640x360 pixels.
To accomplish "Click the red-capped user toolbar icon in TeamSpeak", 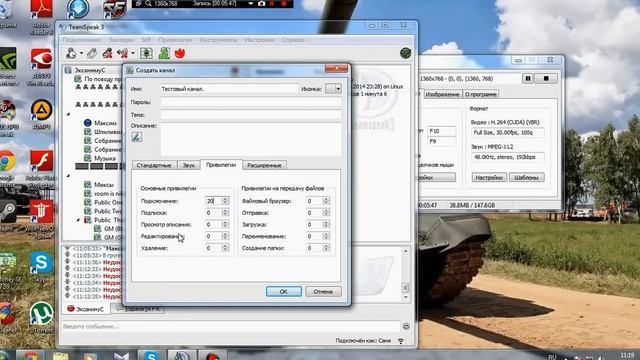I will click(107, 53).
